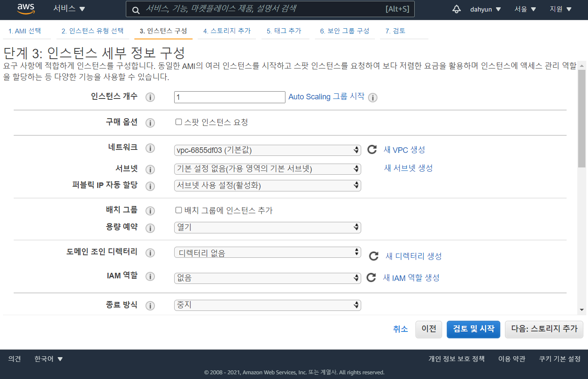588x379 pixels.
Task: Click the 이전 button
Action: coord(429,329)
